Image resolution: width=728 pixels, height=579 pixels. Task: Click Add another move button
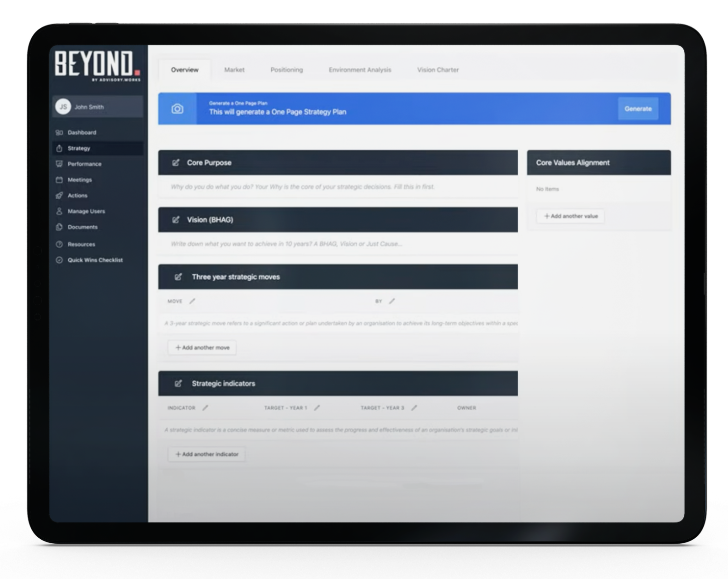pyautogui.click(x=202, y=347)
